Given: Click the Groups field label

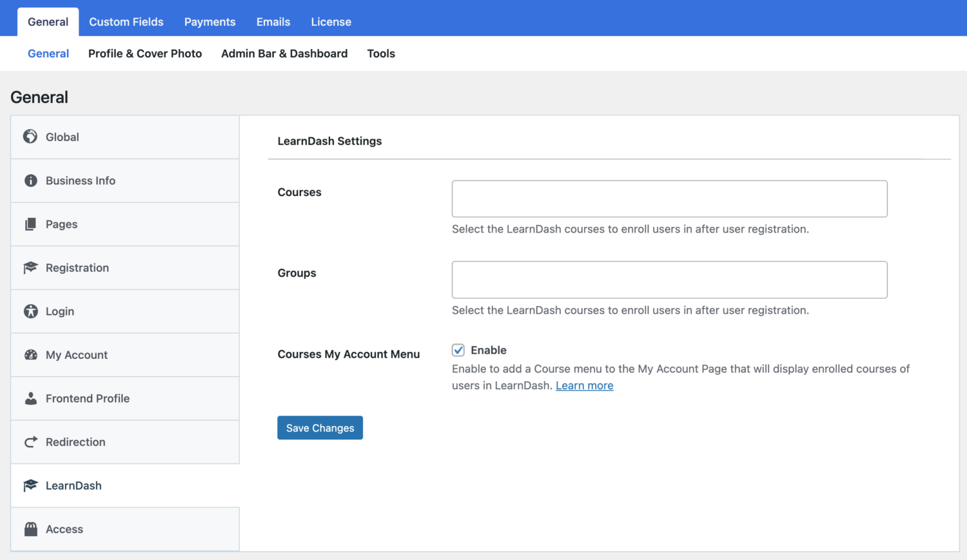Looking at the screenshot, I should click(297, 273).
